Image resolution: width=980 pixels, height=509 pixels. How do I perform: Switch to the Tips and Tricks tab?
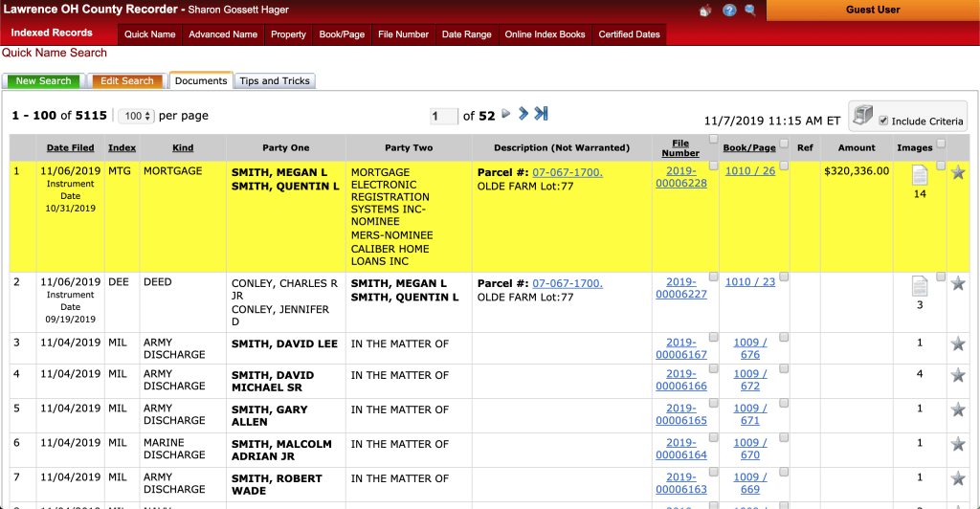[x=275, y=80]
